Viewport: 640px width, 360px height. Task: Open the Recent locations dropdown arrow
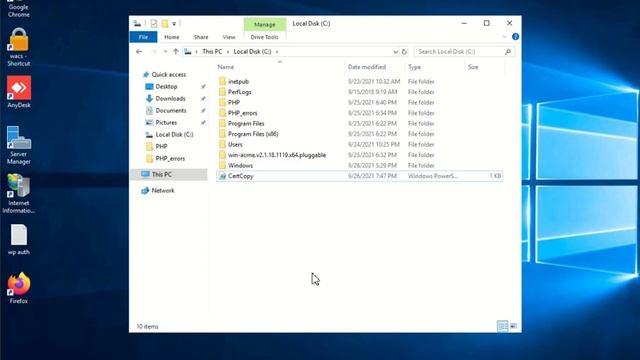[x=165, y=52]
